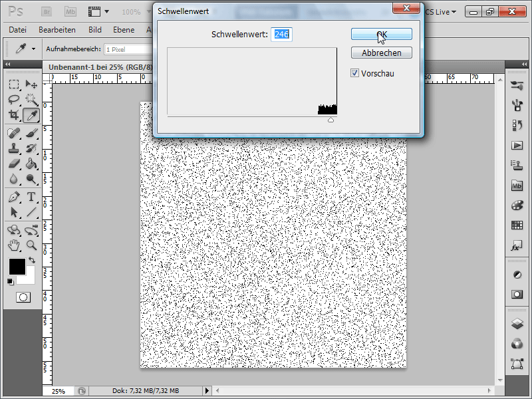Open the Datei menu
Viewport: 532px width, 399px height.
(18, 30)
